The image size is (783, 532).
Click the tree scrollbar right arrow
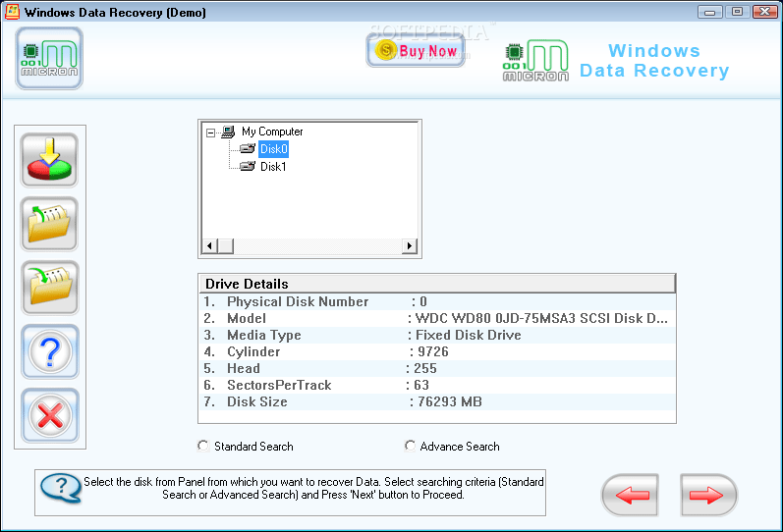click(x=410, y=245)
